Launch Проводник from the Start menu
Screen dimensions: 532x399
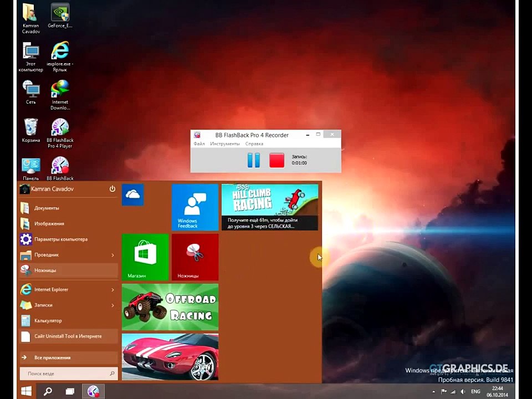64,255
